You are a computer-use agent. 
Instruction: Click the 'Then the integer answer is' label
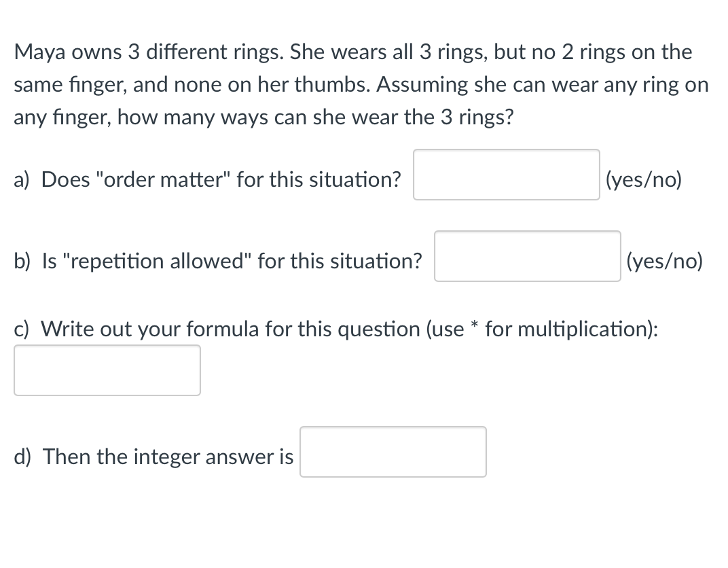(168, 457)
